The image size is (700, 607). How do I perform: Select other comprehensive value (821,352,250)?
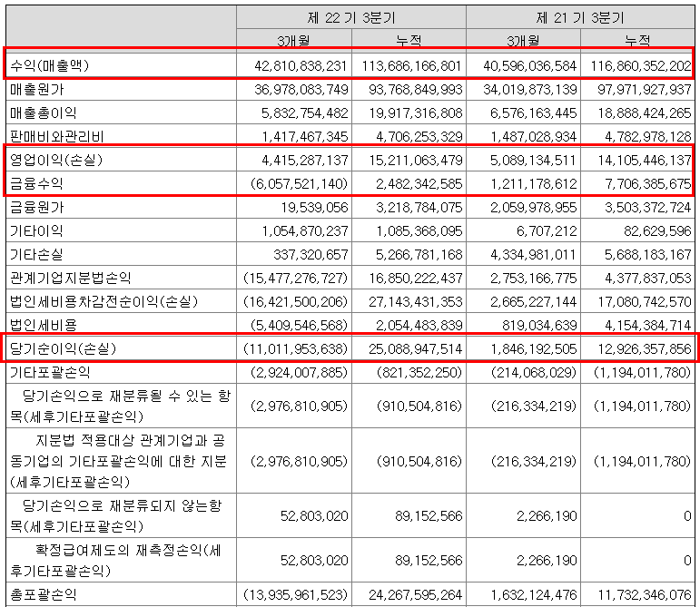tap(419, 372)
